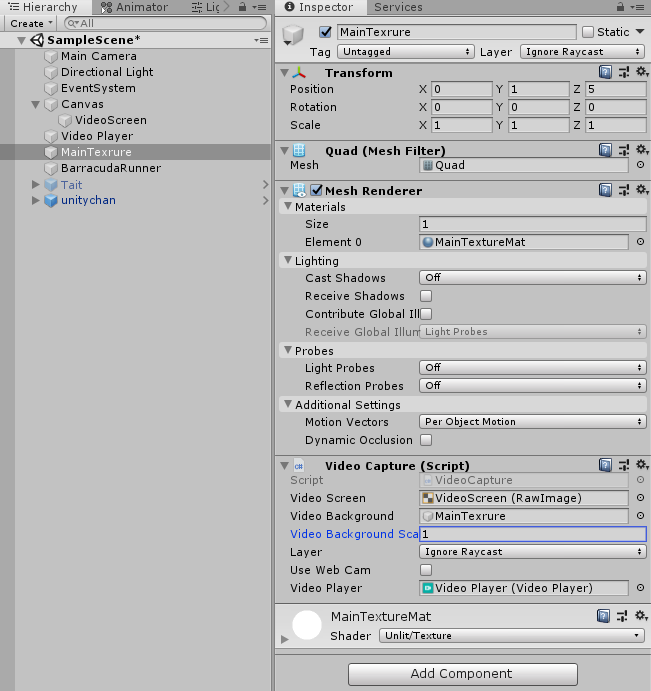Toggle Mesh Renderer enabled checkbox

316,190
